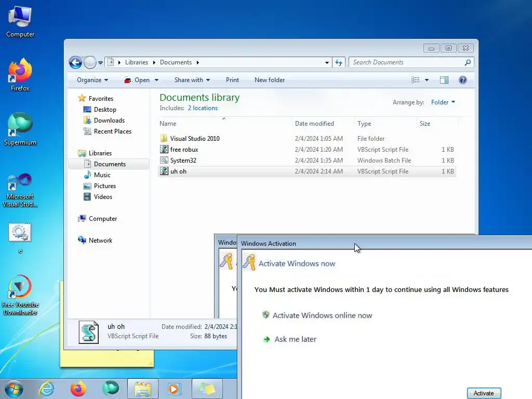Open the Windows Start button

(x=14, y=389)
